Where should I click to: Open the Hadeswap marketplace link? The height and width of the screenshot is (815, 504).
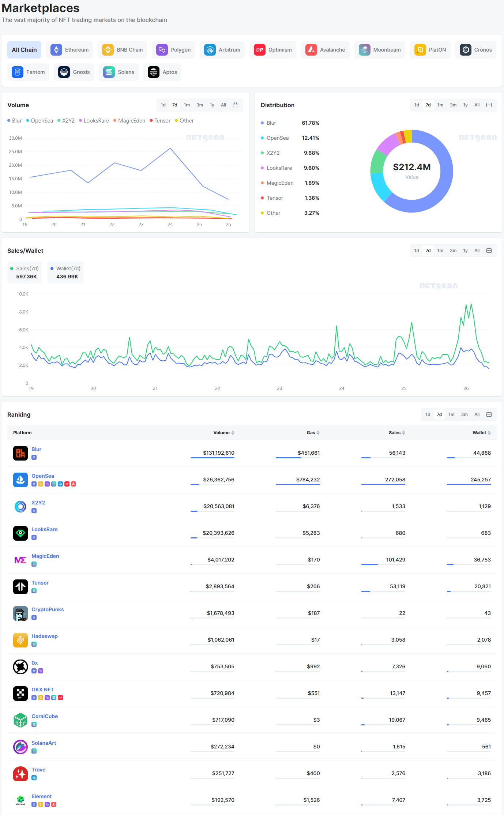(44, 636)
